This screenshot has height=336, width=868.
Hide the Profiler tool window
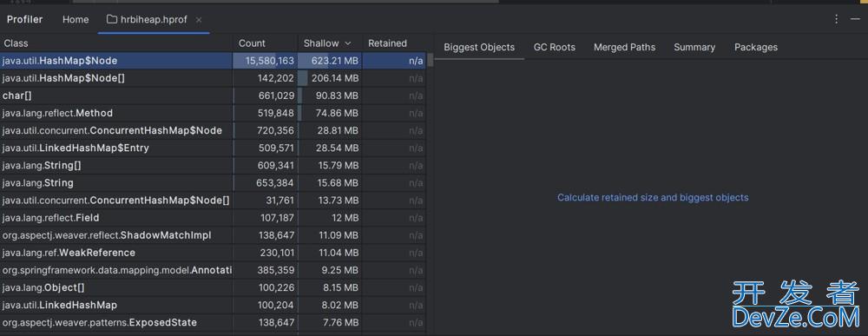click(855, 19)
